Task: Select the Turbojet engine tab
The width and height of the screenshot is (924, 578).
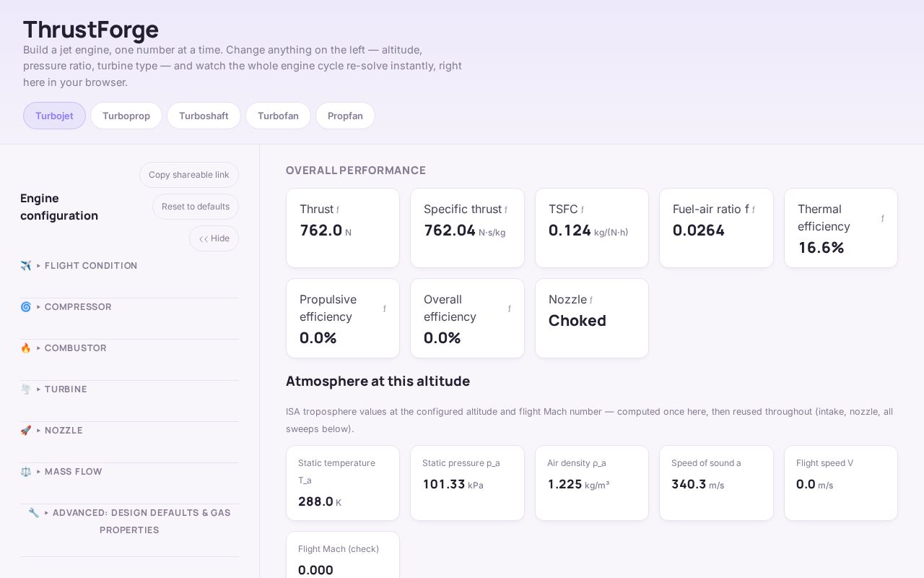Action: pyautogui.click(x=54, y=116)
